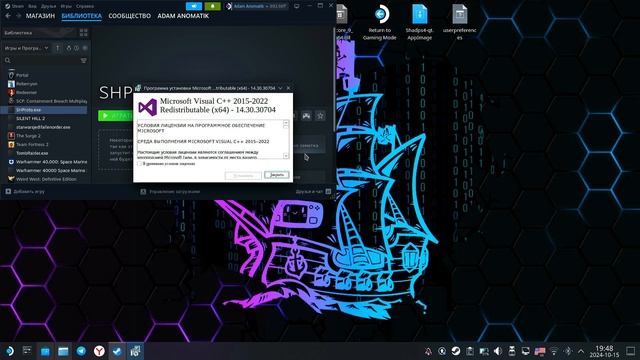Image resolution: width=640 pixels, height=360 pixels.
Task: Open the notifications bell in system tray
Action: [x=428, y=351]
